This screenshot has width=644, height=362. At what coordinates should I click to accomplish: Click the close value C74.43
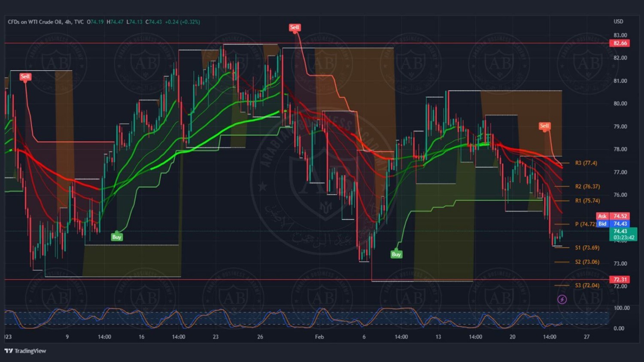(154, 22)
